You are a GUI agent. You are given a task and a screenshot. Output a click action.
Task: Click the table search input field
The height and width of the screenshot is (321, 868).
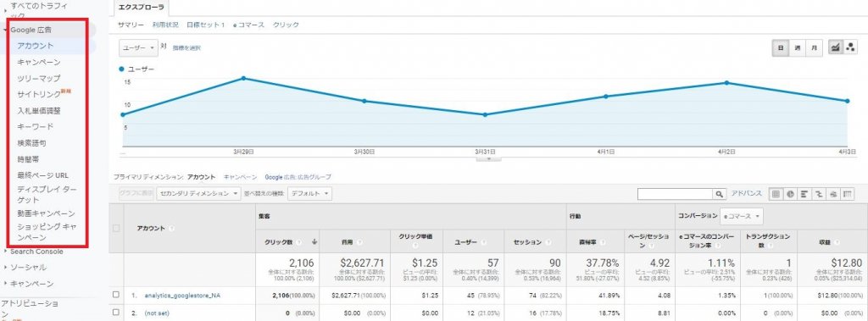click(675, 194)
